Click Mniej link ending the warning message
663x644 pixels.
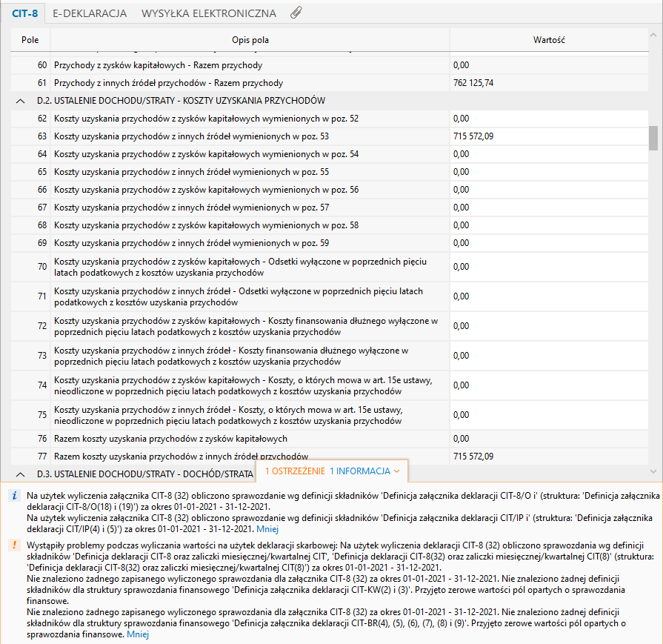click(x=137, y=635)
